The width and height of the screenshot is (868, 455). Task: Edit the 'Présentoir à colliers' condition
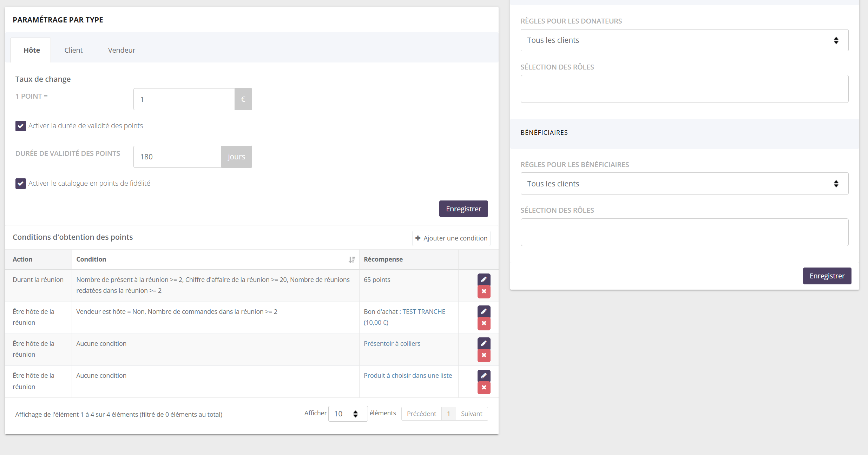click(484, 343)
